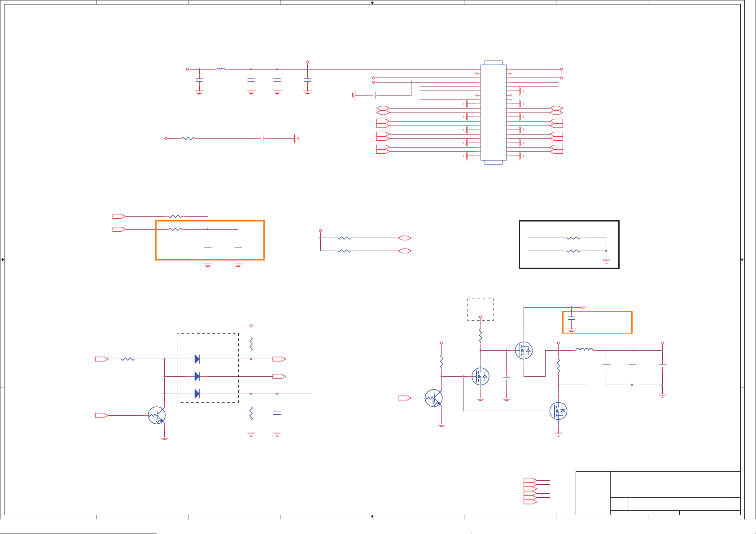Select the pull-up resistor above the diode array output
This screenshot has height=534, width=756.
(251, 344)
